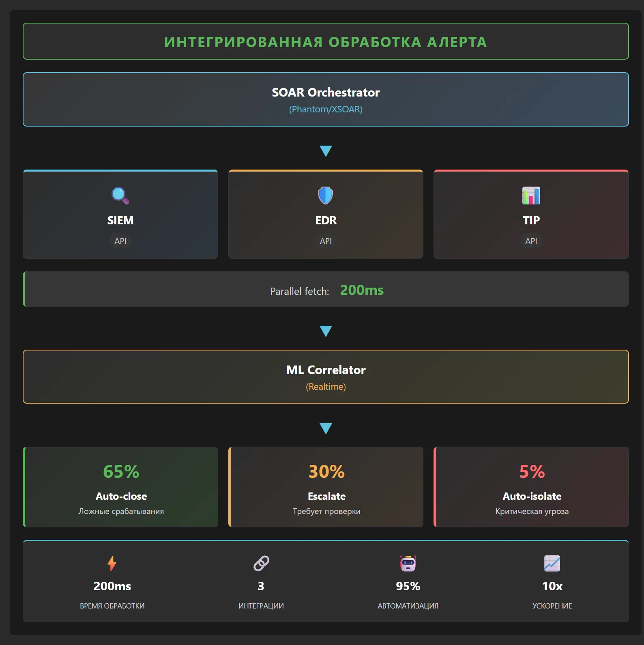The image size is (644, 645).
Task: Click the Parallel fetch 200ms value
Action: click(362, 290)
